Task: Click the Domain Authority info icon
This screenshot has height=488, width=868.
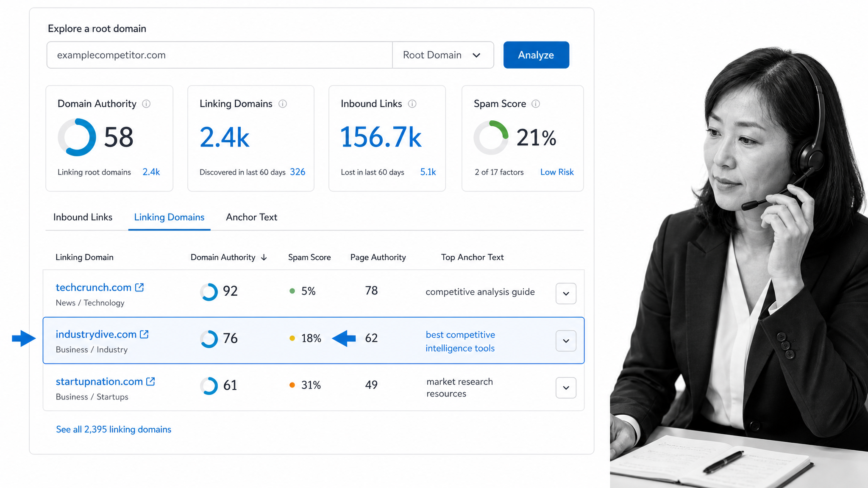Action: point(146,104)
